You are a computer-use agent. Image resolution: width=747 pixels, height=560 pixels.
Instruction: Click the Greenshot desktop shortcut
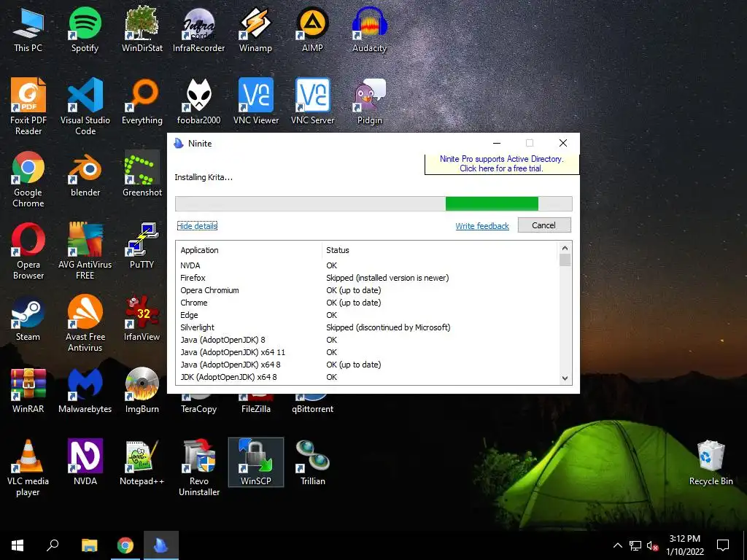pos(142,174)
